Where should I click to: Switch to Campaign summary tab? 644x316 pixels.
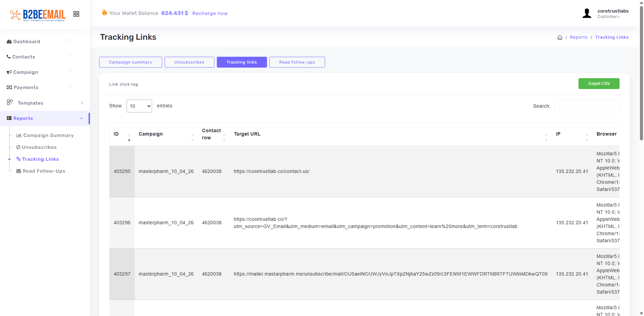coord(130,62)
